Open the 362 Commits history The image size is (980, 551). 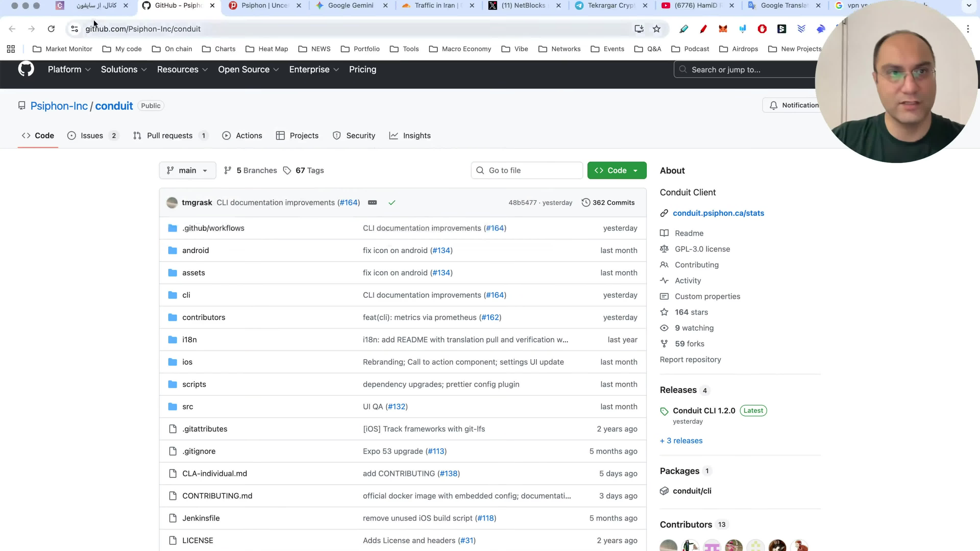[608, 203]
